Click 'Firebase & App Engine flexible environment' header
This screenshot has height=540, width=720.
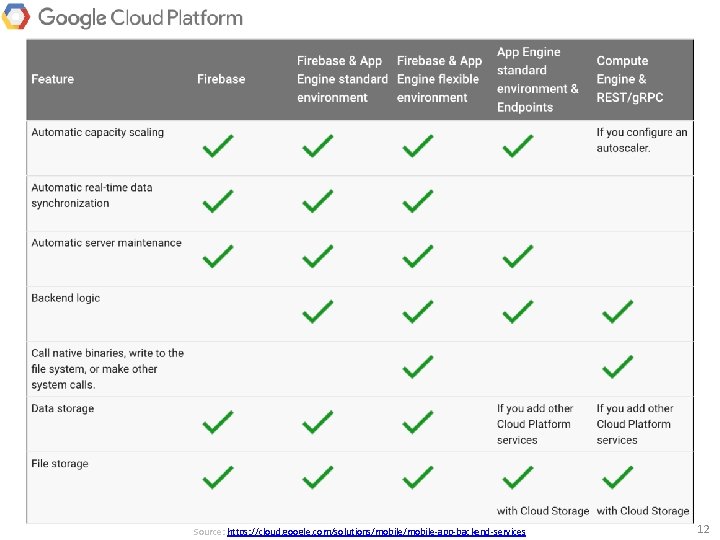click(x=439, y=79)
